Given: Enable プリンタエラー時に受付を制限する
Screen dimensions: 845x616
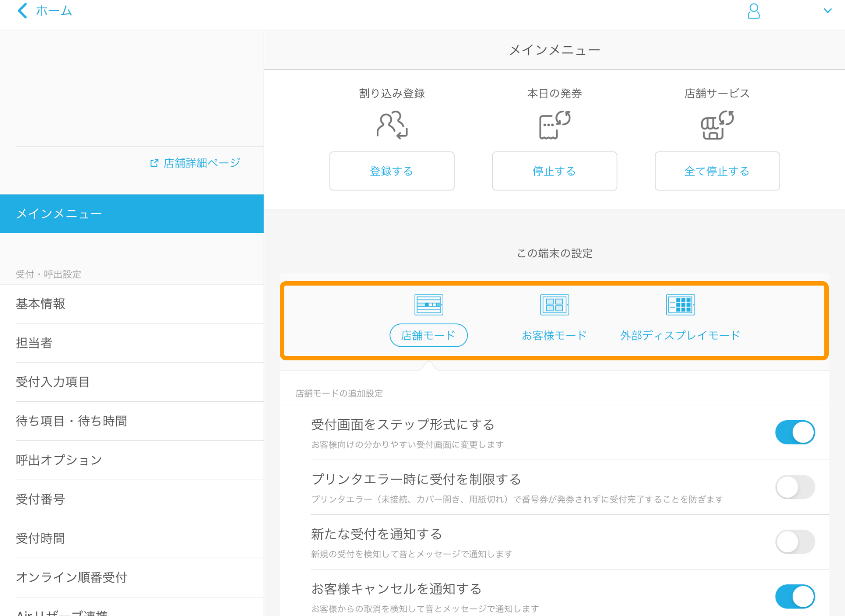Looking at the screenshot, I should pyautogui.click(x=795, y=487).
